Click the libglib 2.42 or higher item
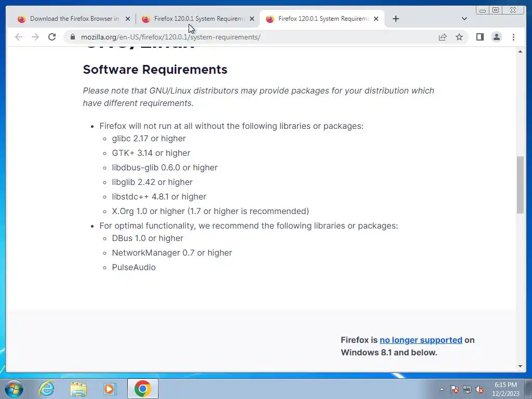 (x=152, y=182)
